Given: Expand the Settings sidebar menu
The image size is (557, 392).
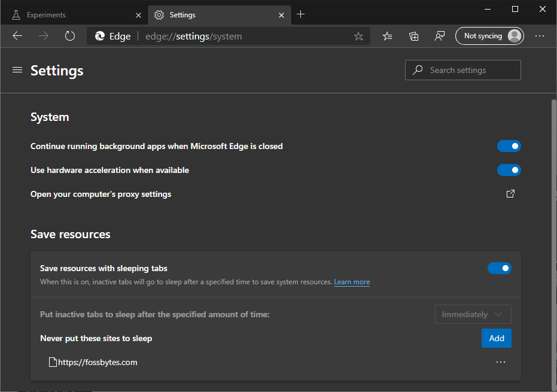Looking at the screenshot, I should [x=17, y=69].
